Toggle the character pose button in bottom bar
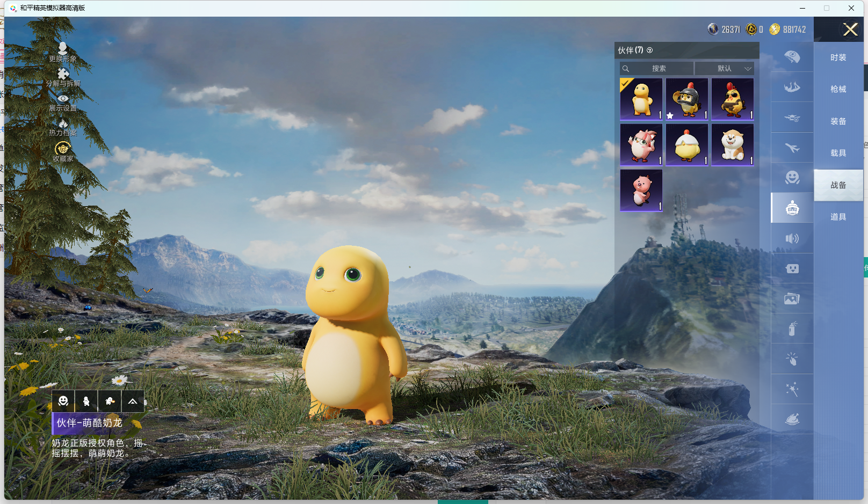 tap(86, 401)
